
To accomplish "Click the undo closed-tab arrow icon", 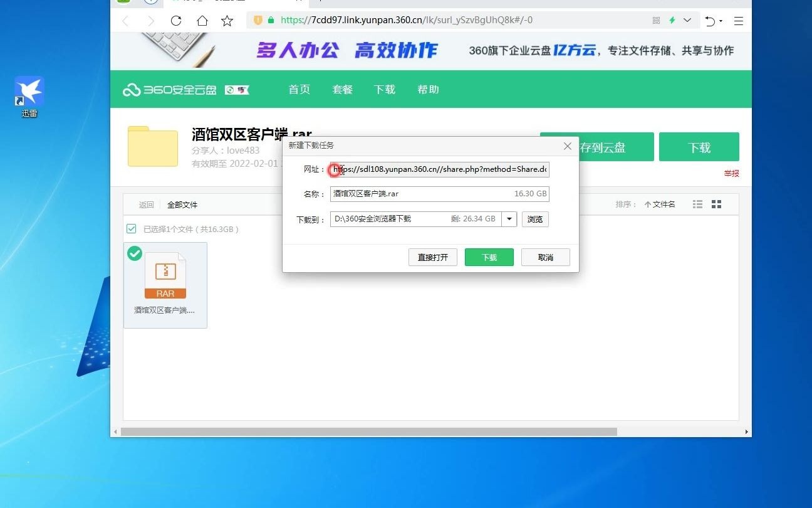I will [710, 21].
